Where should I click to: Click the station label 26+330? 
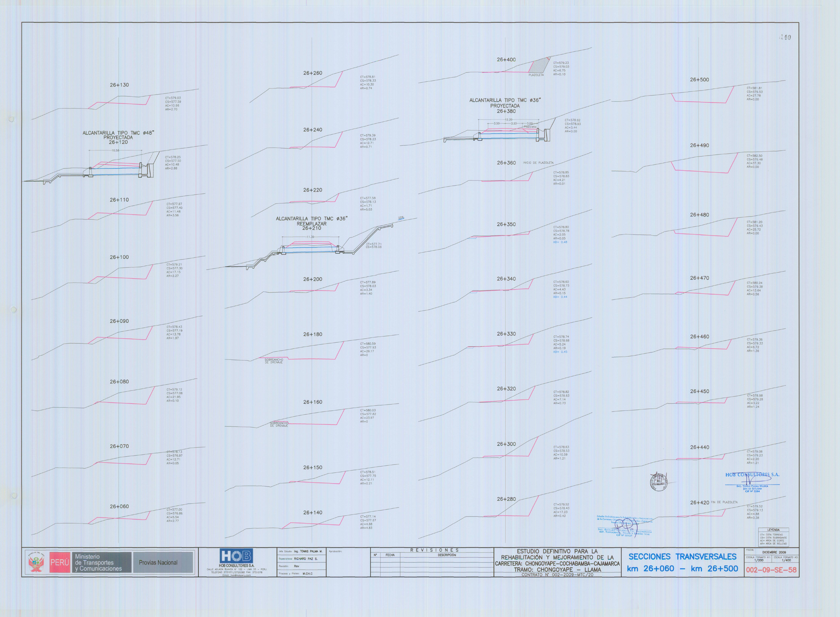click(506, 334)
